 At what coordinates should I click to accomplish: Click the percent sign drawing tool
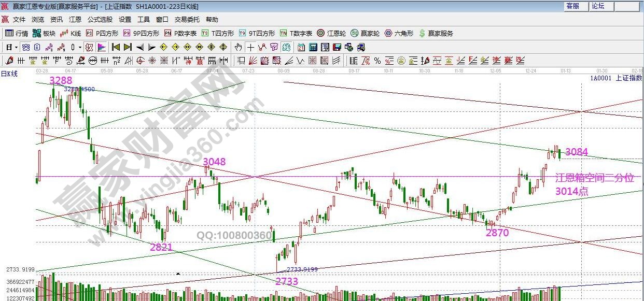pos(377,61)
